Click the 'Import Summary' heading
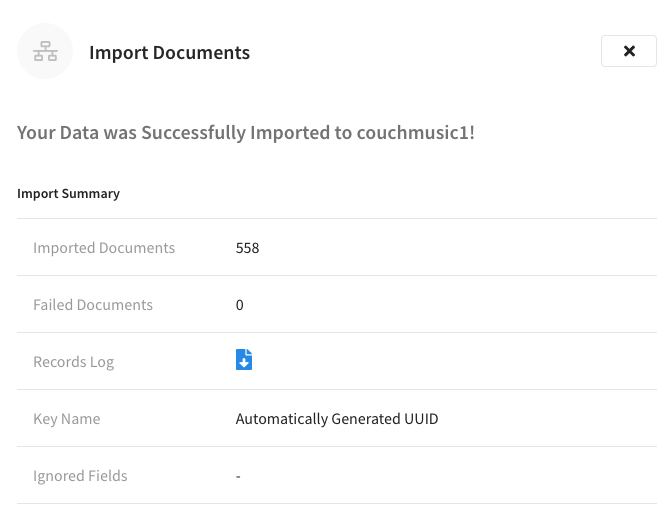The height and width of the screenshot is (510, 667). point(68,194)
